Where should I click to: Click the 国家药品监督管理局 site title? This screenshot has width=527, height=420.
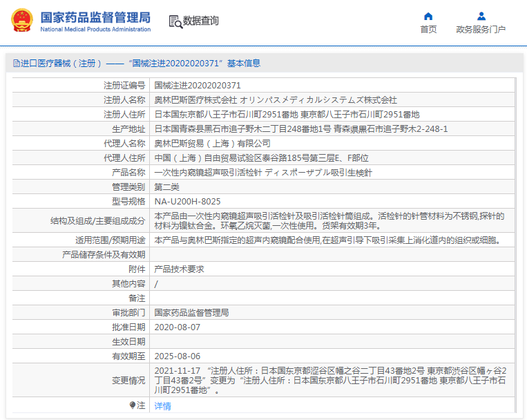(95, 17)
